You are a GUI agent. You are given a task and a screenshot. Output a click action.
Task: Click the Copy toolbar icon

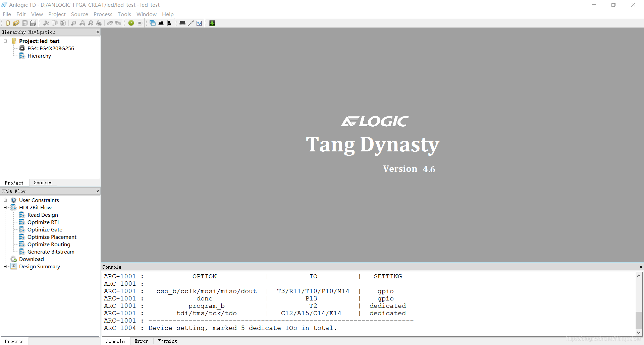pyautogui.click(x=55, y=23)
